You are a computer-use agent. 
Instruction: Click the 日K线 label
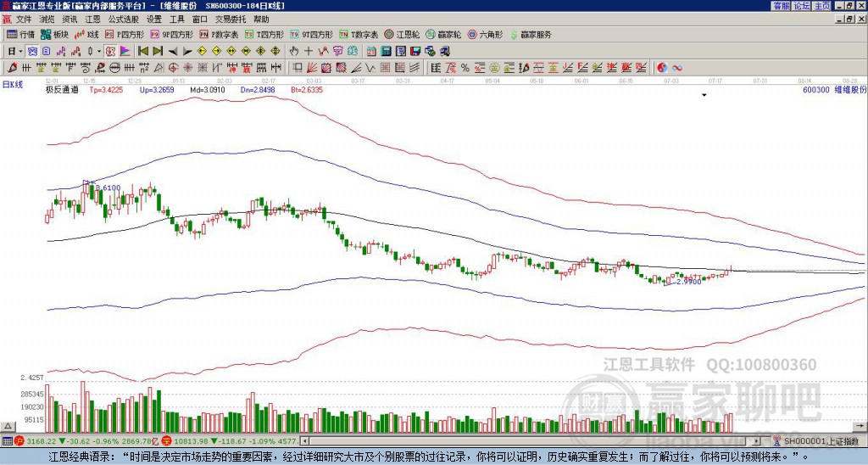13,85
